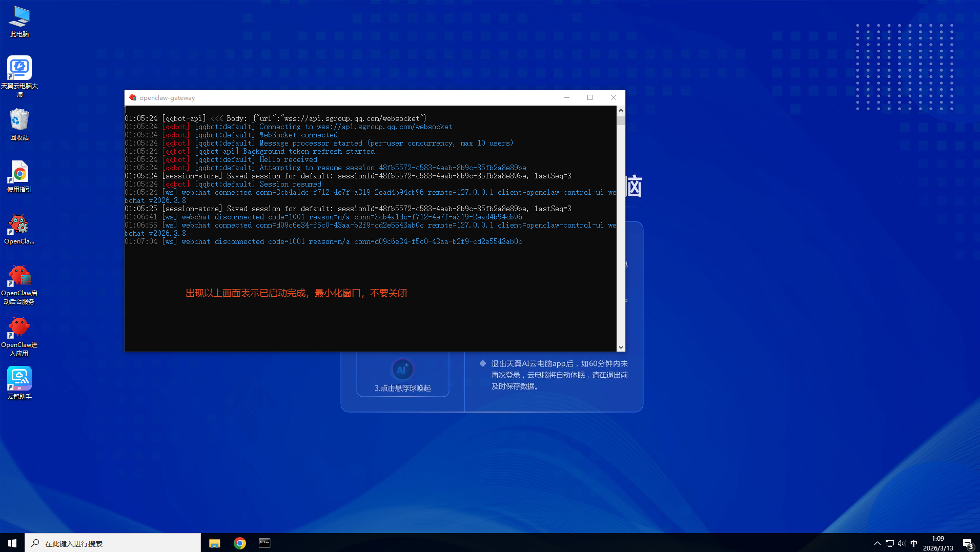Open the Windows Start menu
The width and height of the screenshot is (980, 552).
pos(12,543)
